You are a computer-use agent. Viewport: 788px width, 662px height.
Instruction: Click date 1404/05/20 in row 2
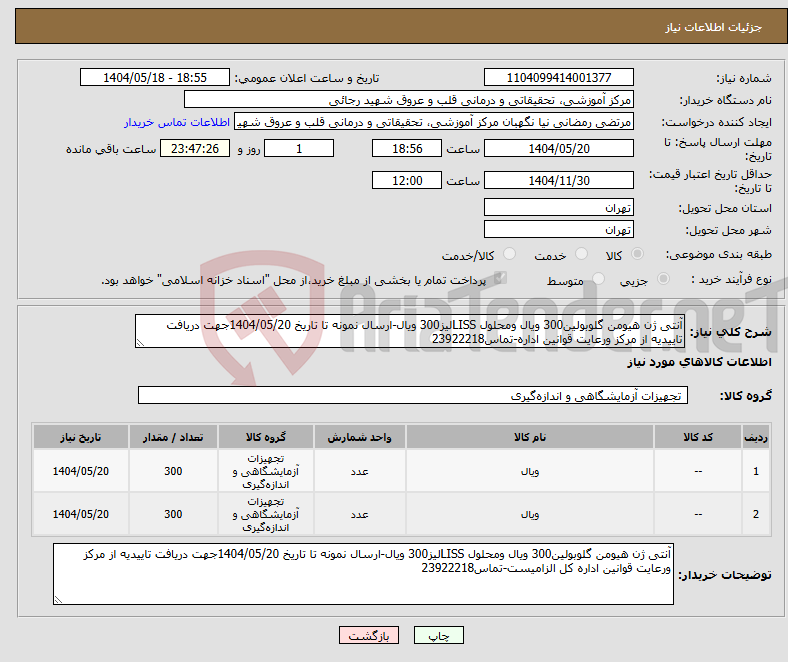81,514
